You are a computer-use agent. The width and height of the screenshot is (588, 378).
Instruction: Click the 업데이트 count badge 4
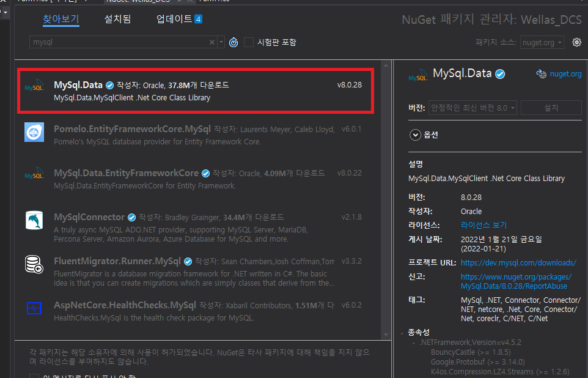click(x=199, y=19)
